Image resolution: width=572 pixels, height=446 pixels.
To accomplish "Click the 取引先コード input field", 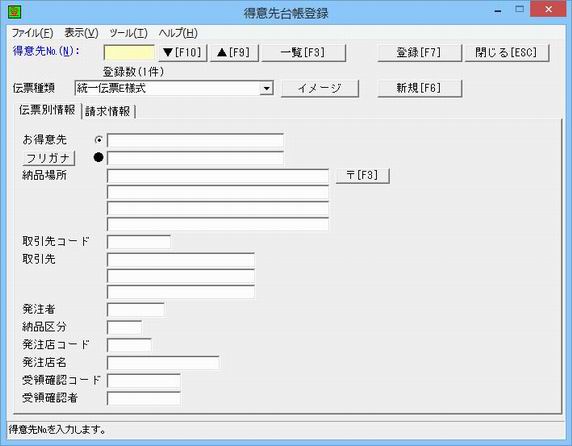I will [139, 242].
